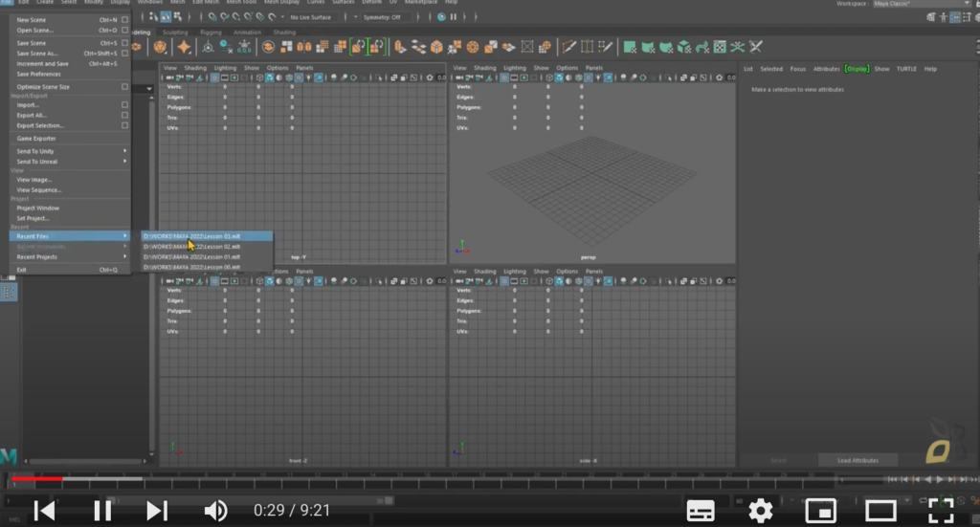
Task: Click the UV checker grid icon
Action: 720,47
